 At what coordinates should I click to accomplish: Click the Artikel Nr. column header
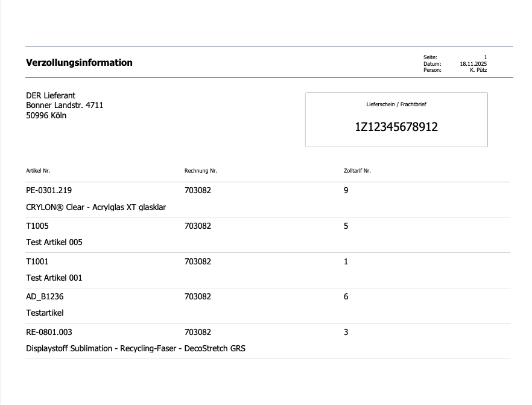42,171
